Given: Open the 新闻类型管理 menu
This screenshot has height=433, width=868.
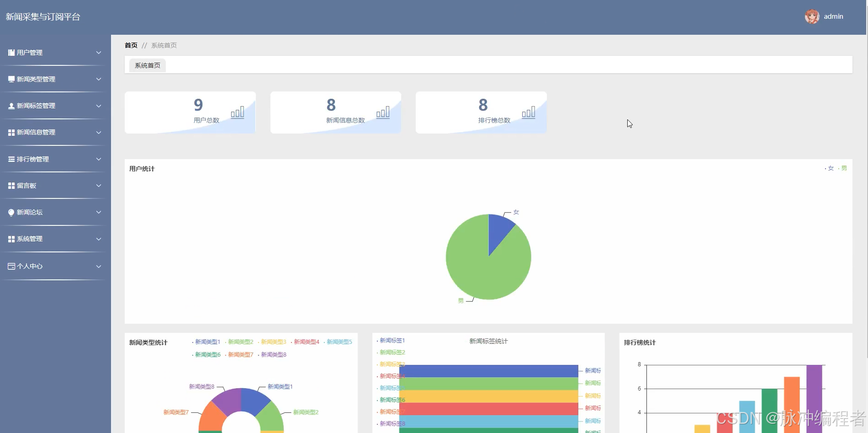Looking at the screenshot, I should point(55,79).
